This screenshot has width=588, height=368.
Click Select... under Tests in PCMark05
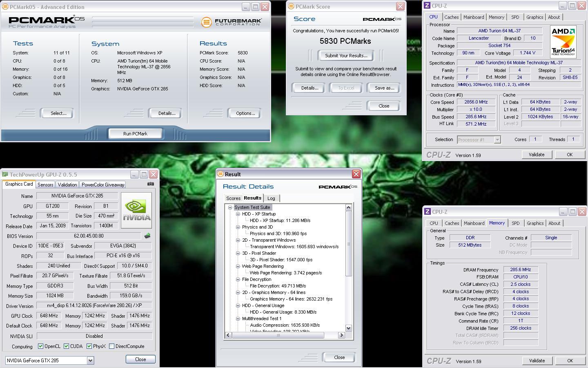pyautogui.click(x=58, y=113)
